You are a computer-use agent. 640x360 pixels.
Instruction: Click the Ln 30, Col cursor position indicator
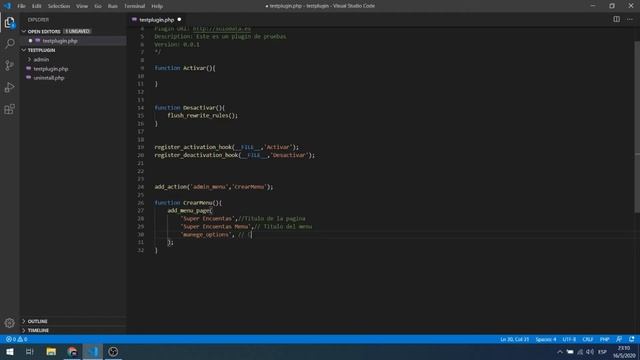click(x=514, y=339)
